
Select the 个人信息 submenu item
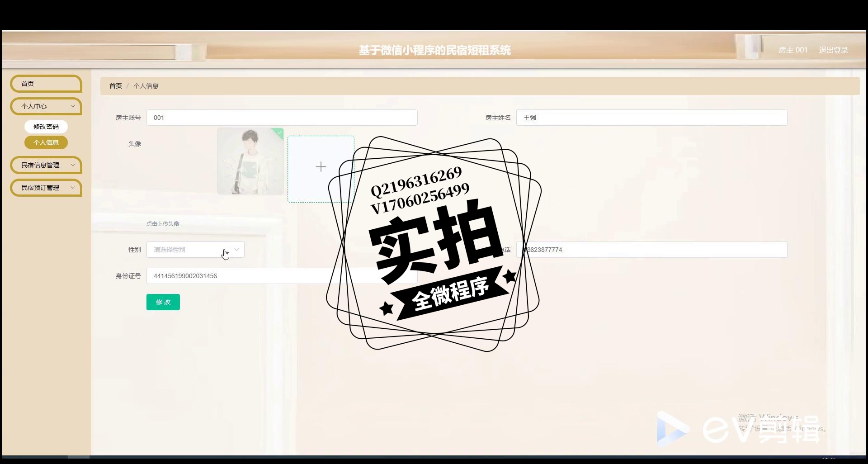pos(46,142)
